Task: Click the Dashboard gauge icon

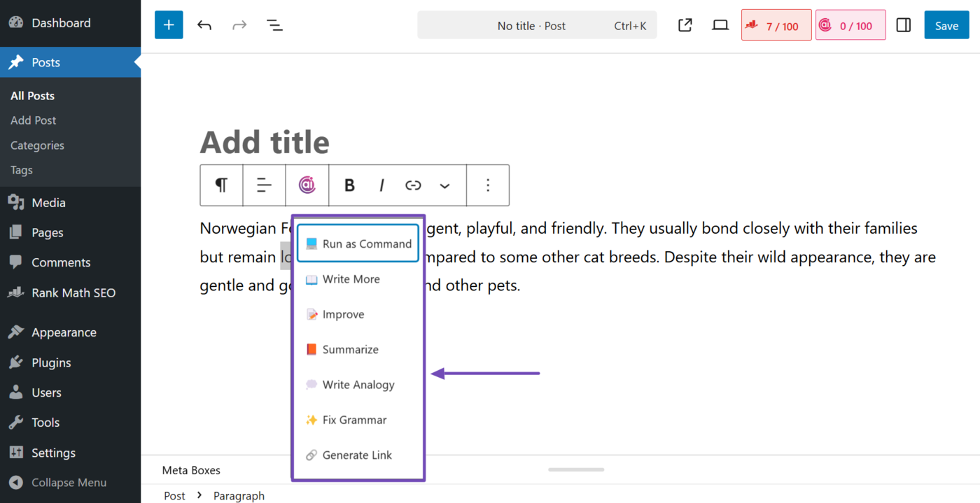Action: [16, 22]
